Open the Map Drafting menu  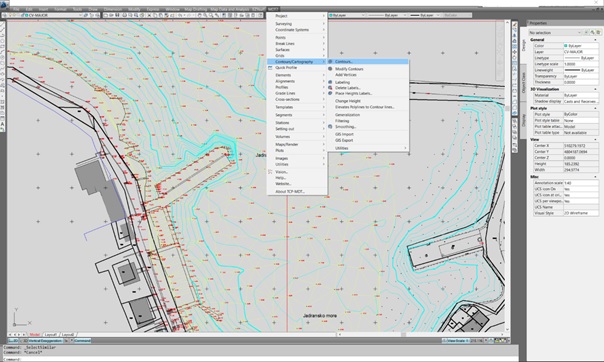tap(195, 9)
